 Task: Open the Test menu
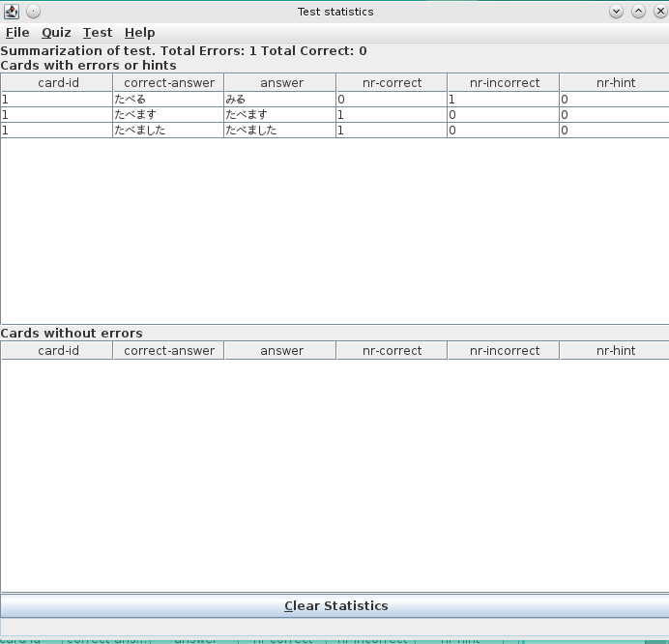click(x=98, y=33)
